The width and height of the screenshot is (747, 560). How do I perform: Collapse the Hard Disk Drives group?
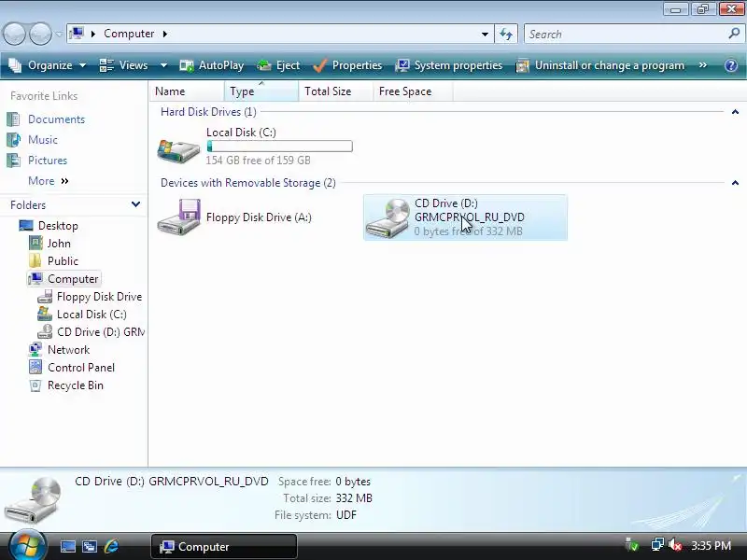(x=735, y=112)
